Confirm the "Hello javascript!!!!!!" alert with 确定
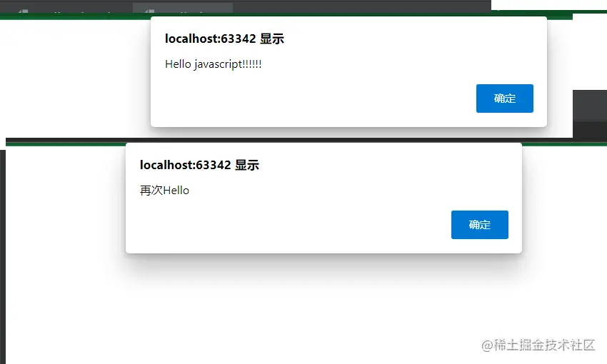This screenshot has width=607, height=364. pos(504,98)
